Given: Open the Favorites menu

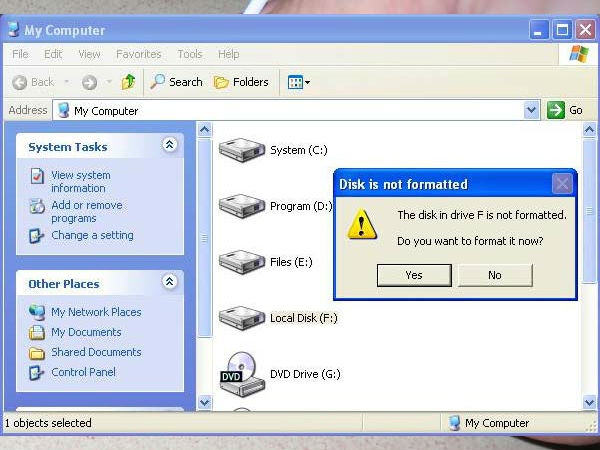Looking at the screenshot, I should (x=139, y=54).
